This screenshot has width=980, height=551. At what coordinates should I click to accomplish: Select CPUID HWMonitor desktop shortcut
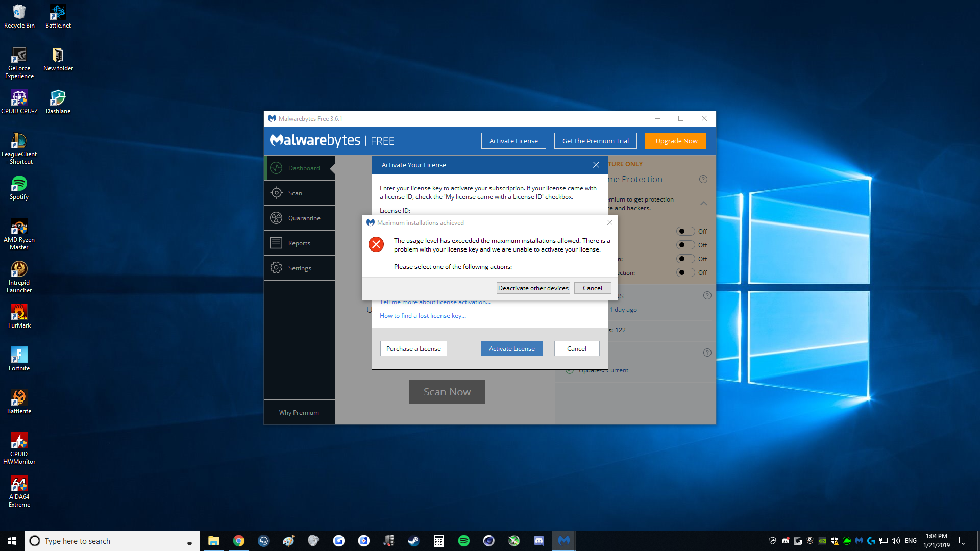click(19, 448)
